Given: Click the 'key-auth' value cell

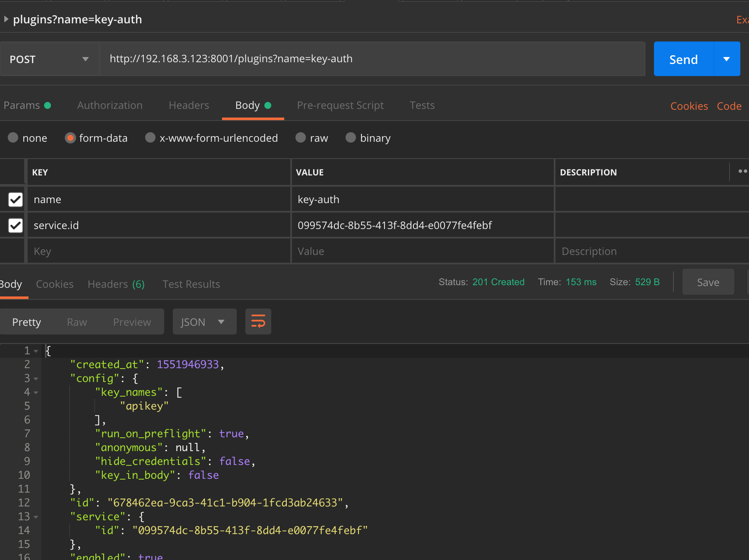Looking at the screenshot, I should pos(423,199).
